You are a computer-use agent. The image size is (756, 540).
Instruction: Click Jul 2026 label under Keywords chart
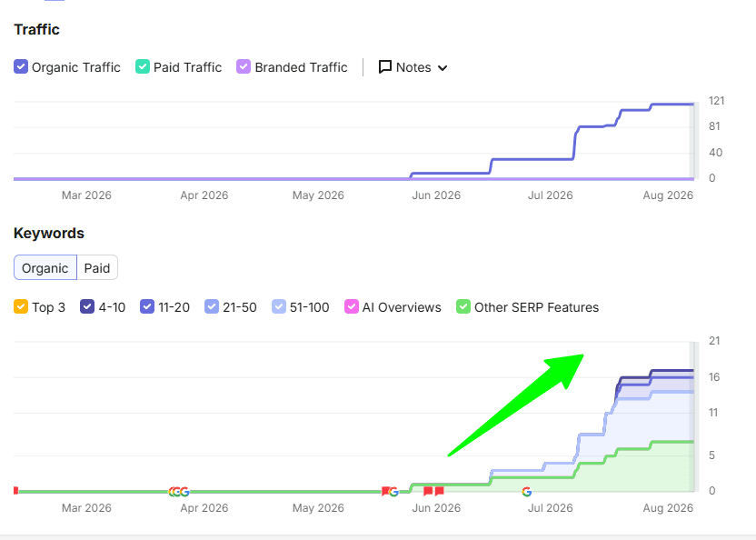550,508
